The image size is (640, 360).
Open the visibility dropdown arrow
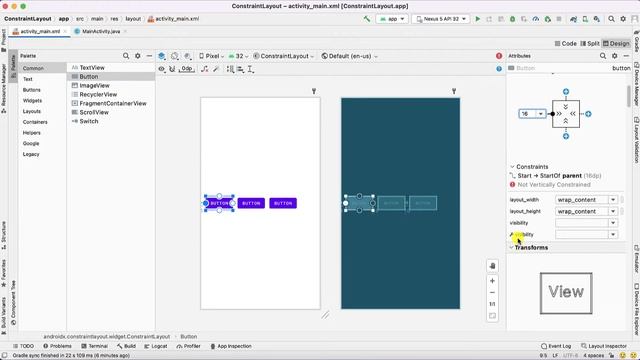[x=613, y=223]
